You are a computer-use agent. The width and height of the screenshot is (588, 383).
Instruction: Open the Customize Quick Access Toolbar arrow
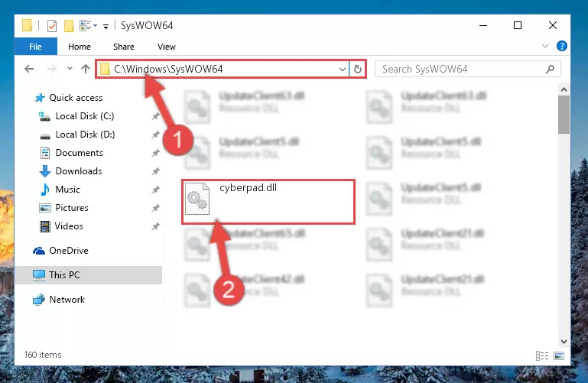point(106,26)
